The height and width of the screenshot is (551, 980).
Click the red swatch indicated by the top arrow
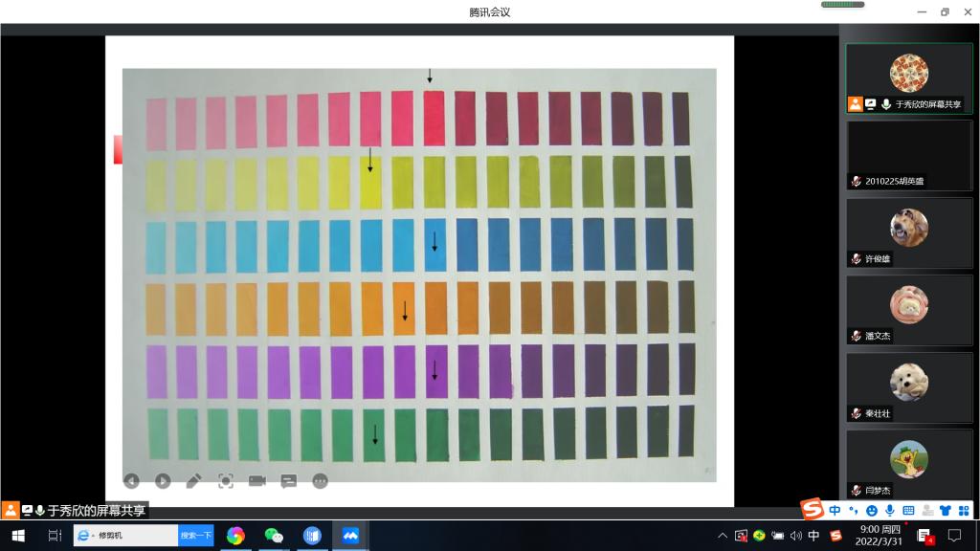click(434, 119)
